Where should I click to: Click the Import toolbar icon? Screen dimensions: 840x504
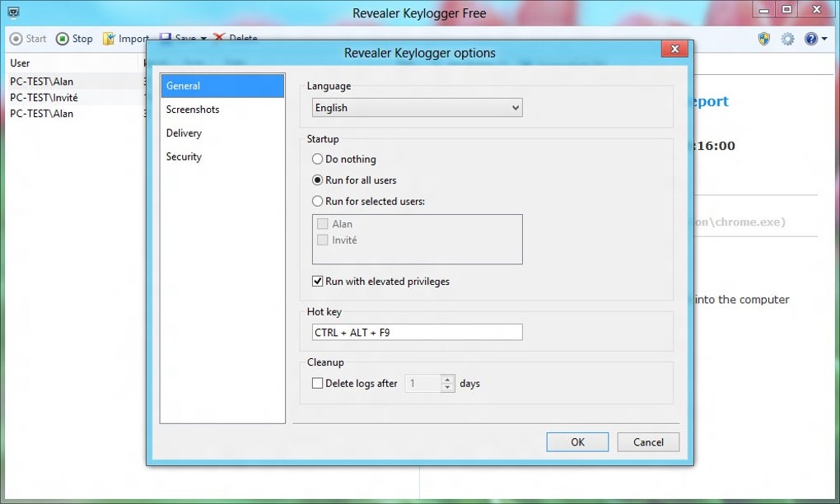(109, 39)
